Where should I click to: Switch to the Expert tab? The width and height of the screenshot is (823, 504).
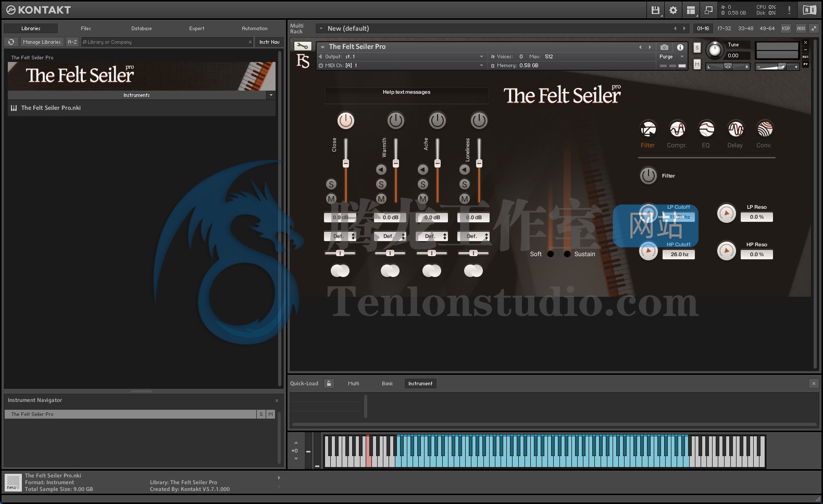[x=197, y=29]
